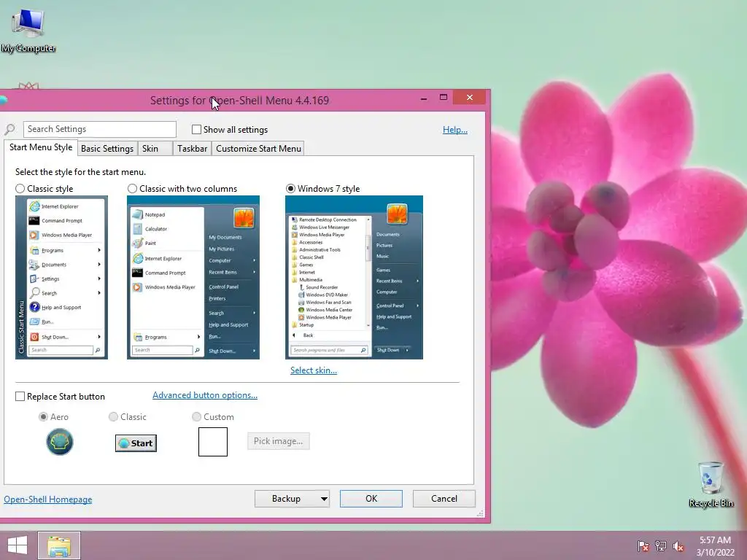This screenshot has height=560, width=747.
Task: Check the Replace Start button checkbox
Action: (x=20, y=396)
